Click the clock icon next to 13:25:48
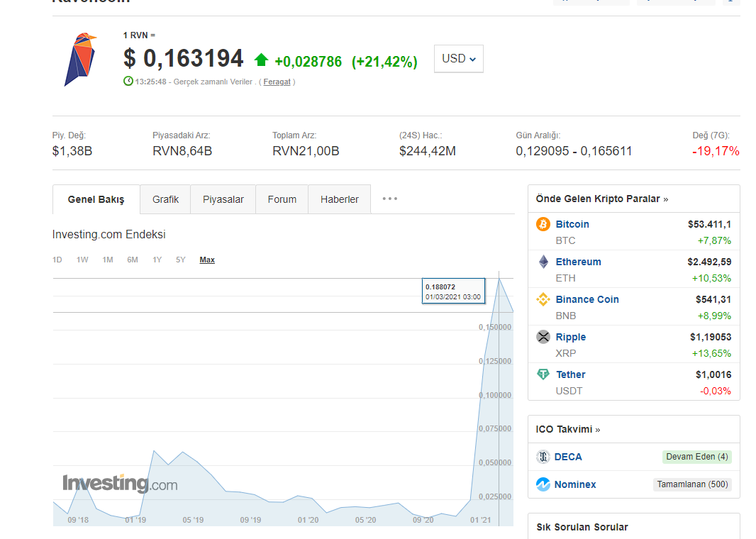 [128, 81]
